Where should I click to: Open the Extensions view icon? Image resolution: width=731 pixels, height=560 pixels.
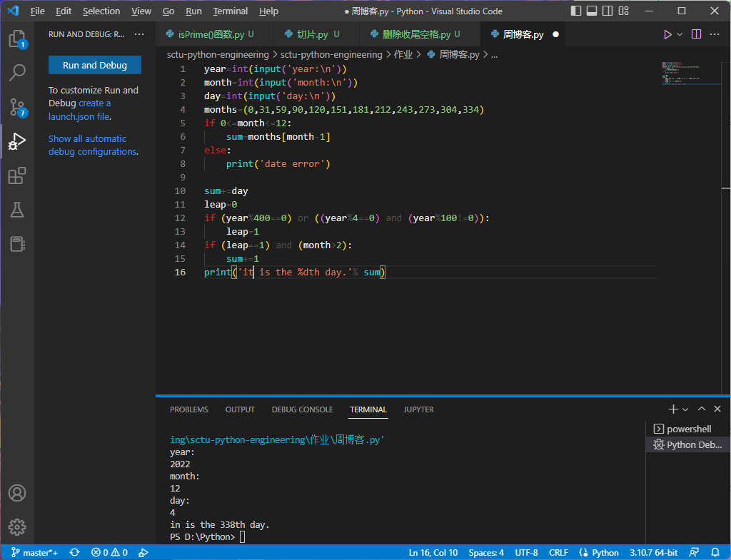pos(17,175)
